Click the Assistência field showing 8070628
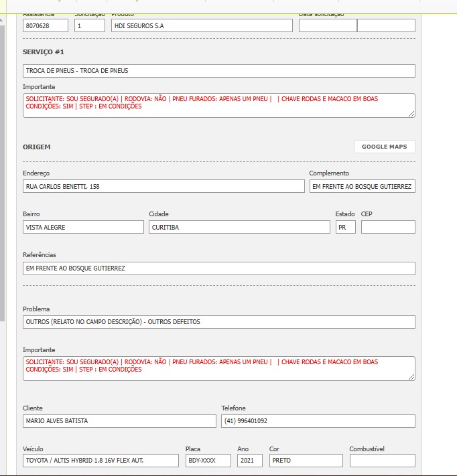 point(46,25)
